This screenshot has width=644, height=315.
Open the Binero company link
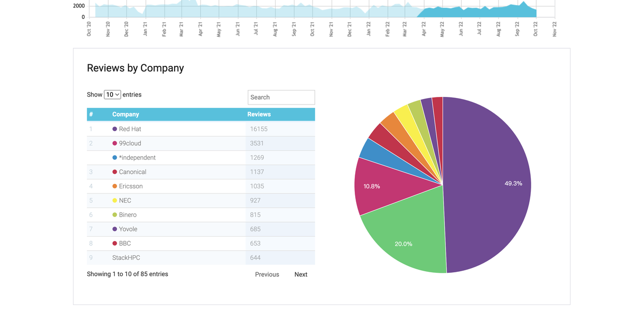[x=128, y=215]
